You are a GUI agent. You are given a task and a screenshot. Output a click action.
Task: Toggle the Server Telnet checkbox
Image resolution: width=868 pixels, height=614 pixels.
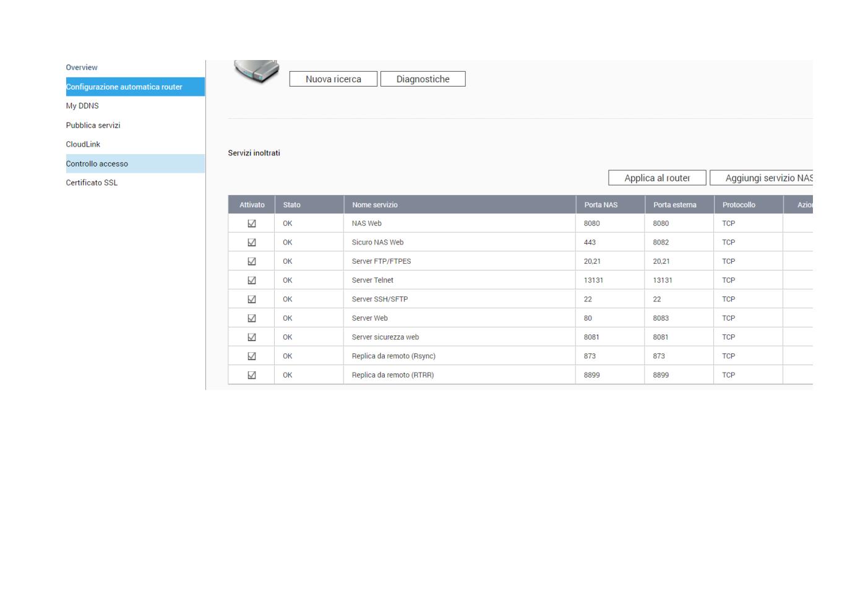pos(252,280)
